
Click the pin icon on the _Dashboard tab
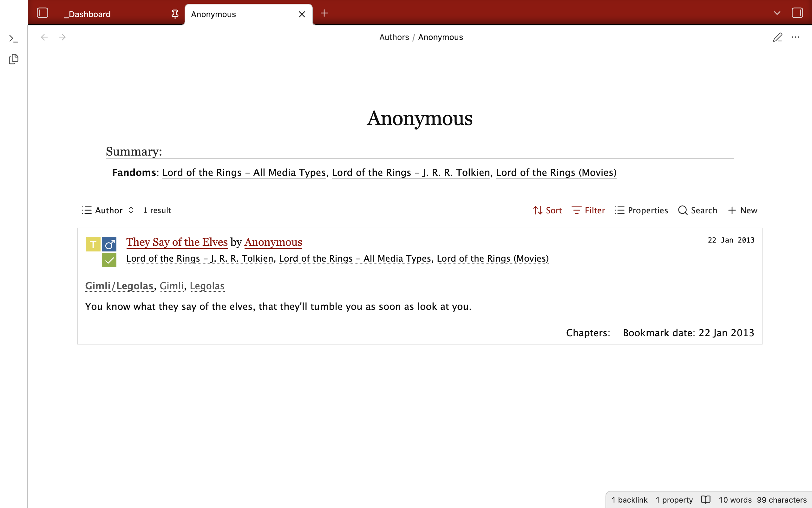coord(175,14)
